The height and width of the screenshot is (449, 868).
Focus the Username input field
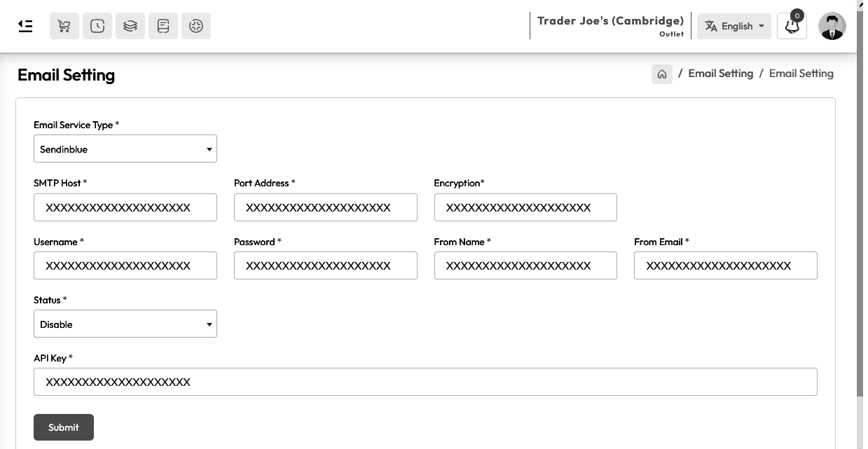click(125, 265)
